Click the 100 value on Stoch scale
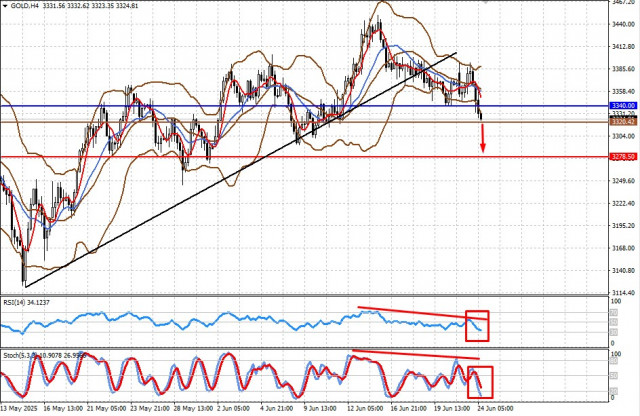Image resolution: width=640 pixels, height=416 pixels. [616, 354]
